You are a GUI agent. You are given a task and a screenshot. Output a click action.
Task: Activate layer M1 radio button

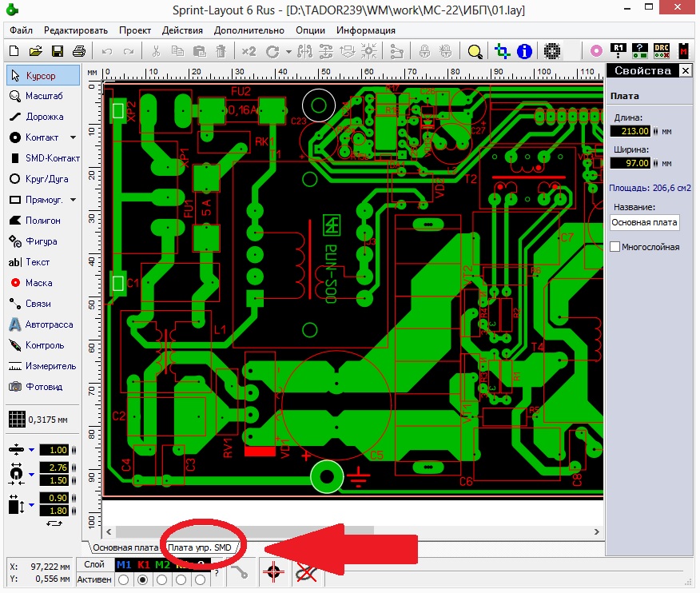pyautogui.click(x=124, y=579)
